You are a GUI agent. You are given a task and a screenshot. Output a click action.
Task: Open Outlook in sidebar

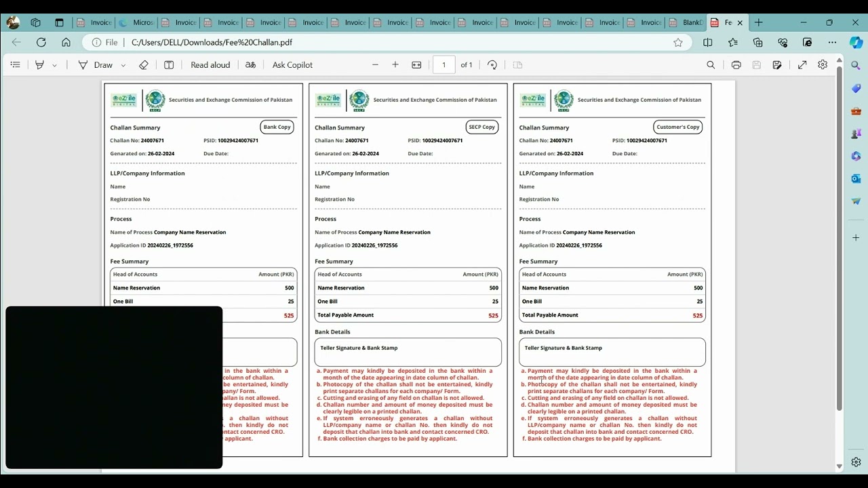tap(856, 179)
